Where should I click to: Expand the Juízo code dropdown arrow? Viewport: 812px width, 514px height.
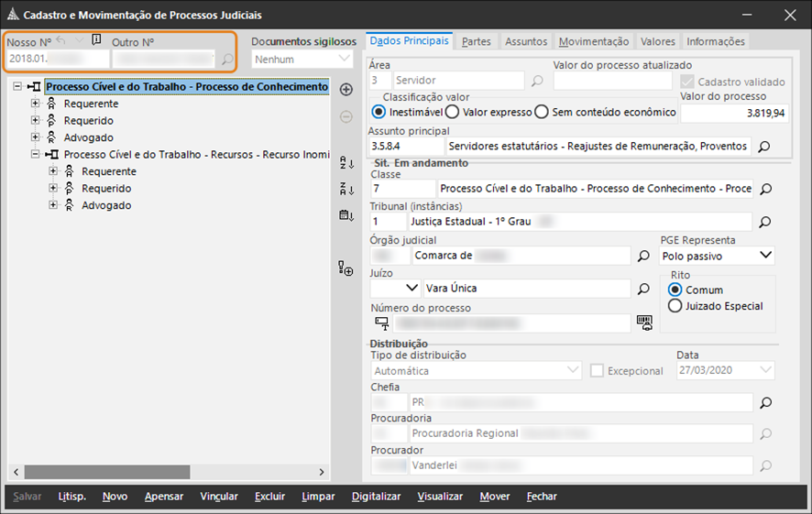(412, 289)
